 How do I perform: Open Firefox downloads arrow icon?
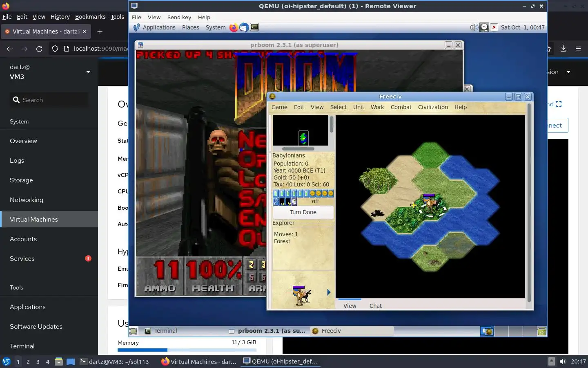(x=563, y=49)
